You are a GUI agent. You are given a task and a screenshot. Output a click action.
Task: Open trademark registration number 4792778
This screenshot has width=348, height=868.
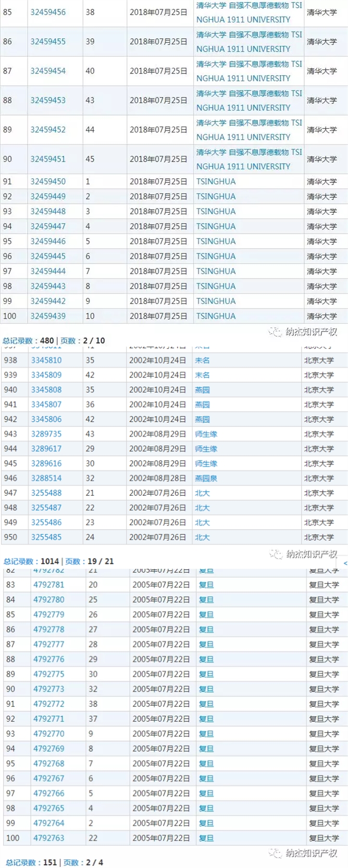pyautogui.click(x=49, y=630)
